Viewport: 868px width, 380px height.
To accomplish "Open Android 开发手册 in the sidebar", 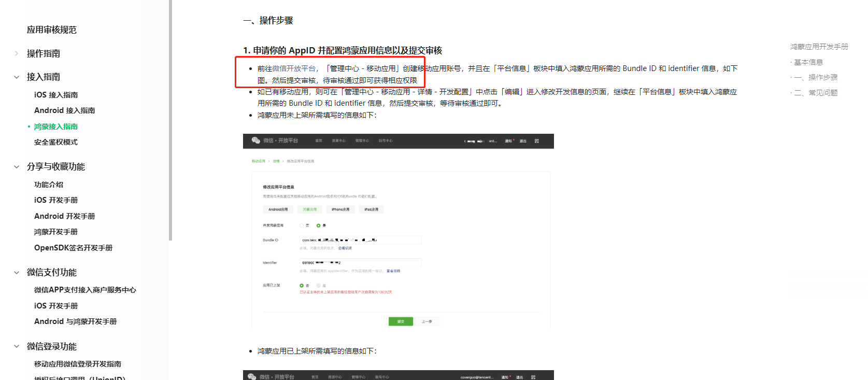I will pyautogui.click(x=65, y=216).
